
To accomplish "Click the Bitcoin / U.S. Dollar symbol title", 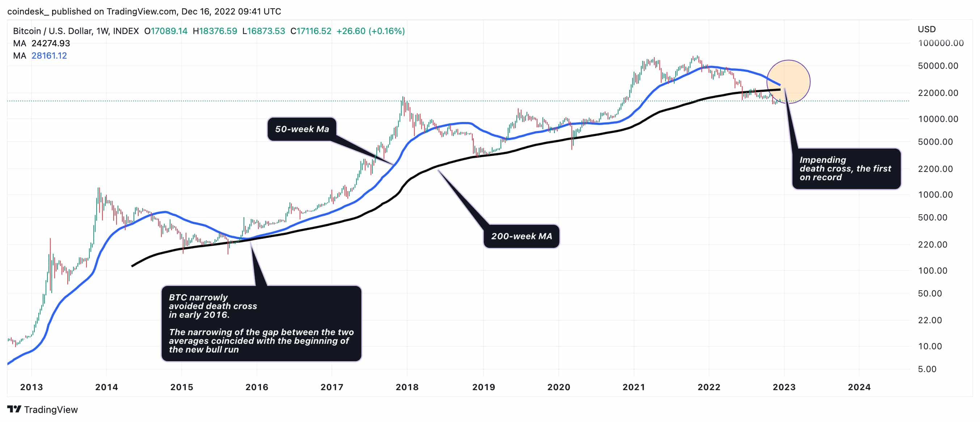I will [x=76, y=31].
